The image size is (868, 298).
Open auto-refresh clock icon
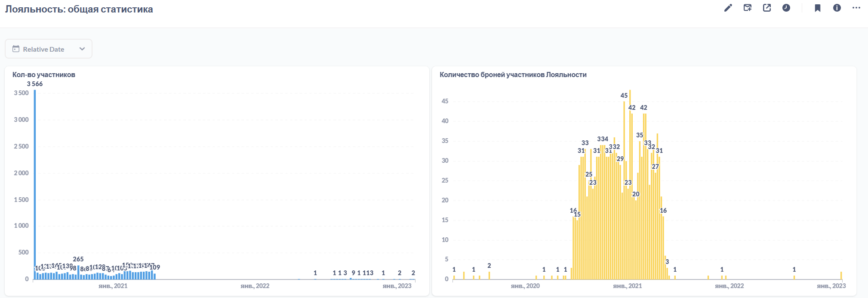click(x=786, y=8)
